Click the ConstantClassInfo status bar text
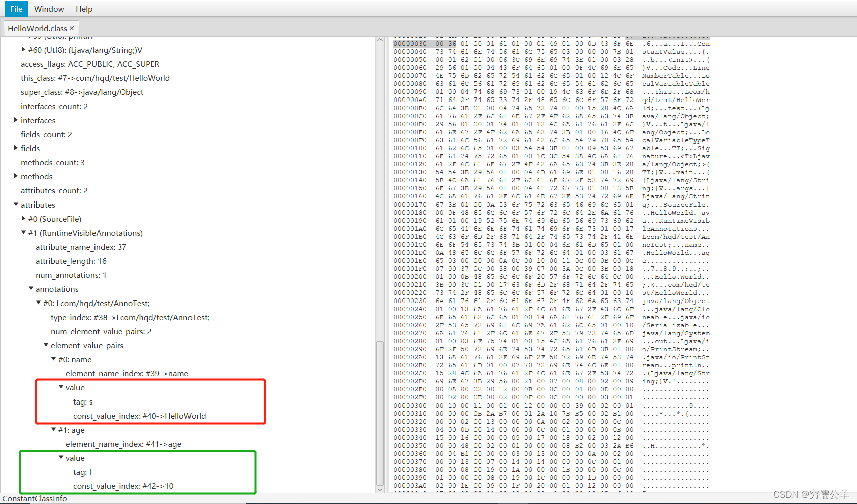 tap(35, 498)
